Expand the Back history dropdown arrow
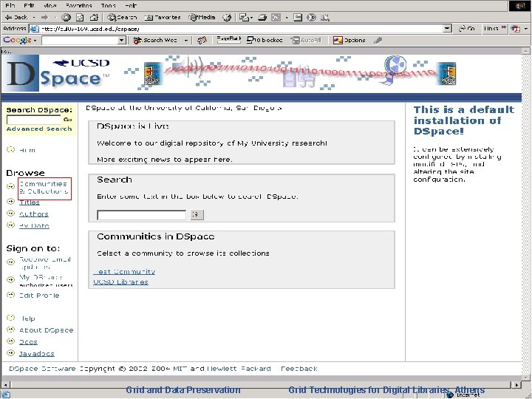The image size is (532, 399). [x=34, y=17]
